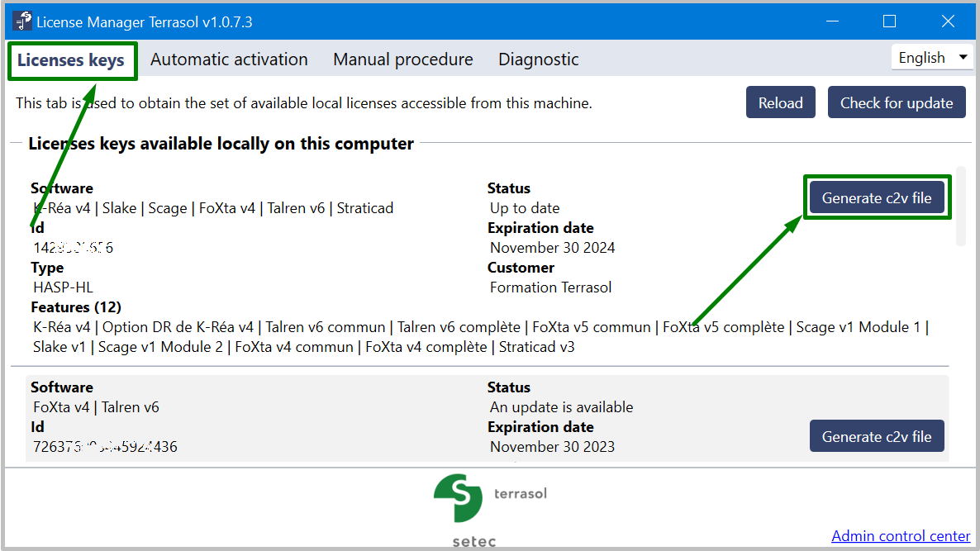Image resolution: width=980 pixels, height=551 pixels.
Task: Select the 'November 30 2024' expiration date text
Action: (553, 248)
